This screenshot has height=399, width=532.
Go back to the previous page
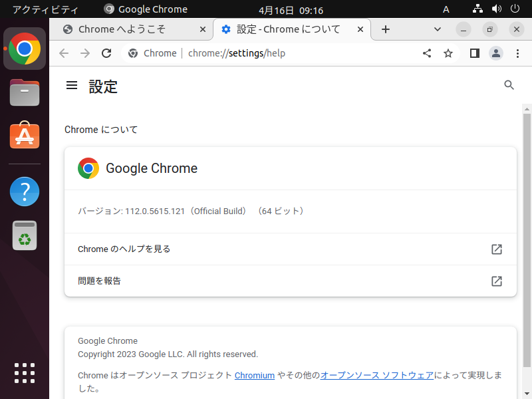64,53
